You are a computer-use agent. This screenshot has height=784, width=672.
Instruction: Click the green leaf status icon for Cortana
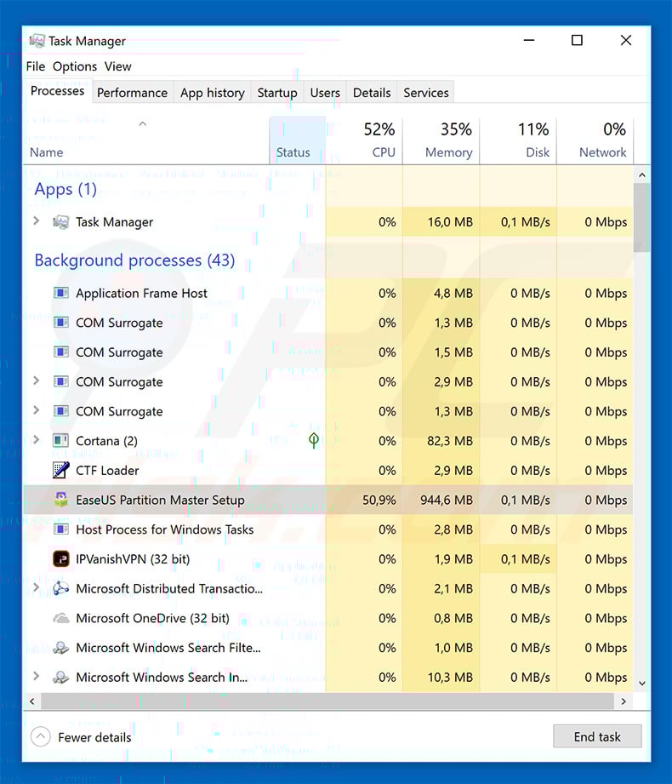tap(314, 440)
